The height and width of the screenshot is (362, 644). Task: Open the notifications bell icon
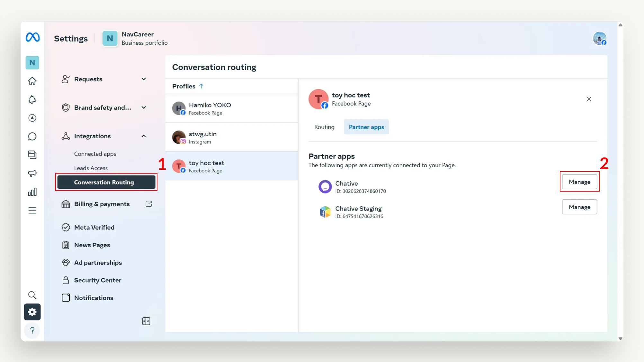(32, 100)
